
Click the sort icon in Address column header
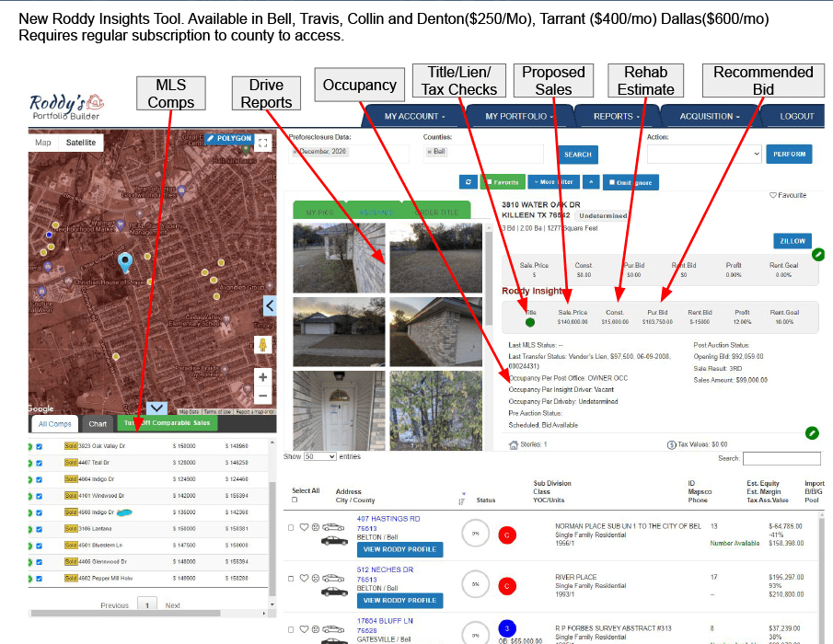point(461,500)
